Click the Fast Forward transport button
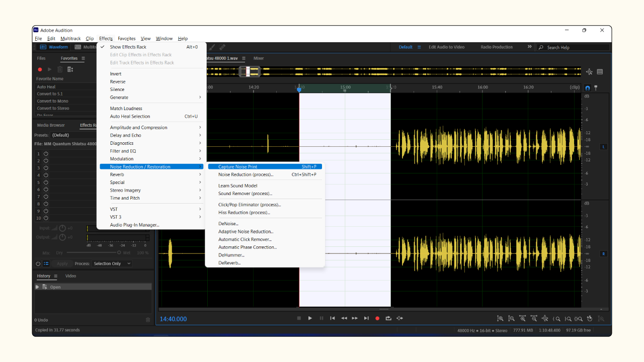 coord(355,318)
